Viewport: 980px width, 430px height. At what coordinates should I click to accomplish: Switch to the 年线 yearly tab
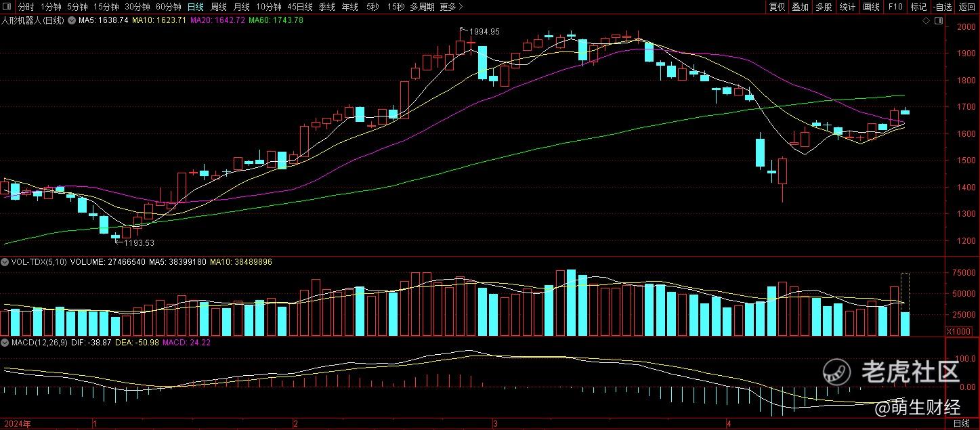[350, 7]
